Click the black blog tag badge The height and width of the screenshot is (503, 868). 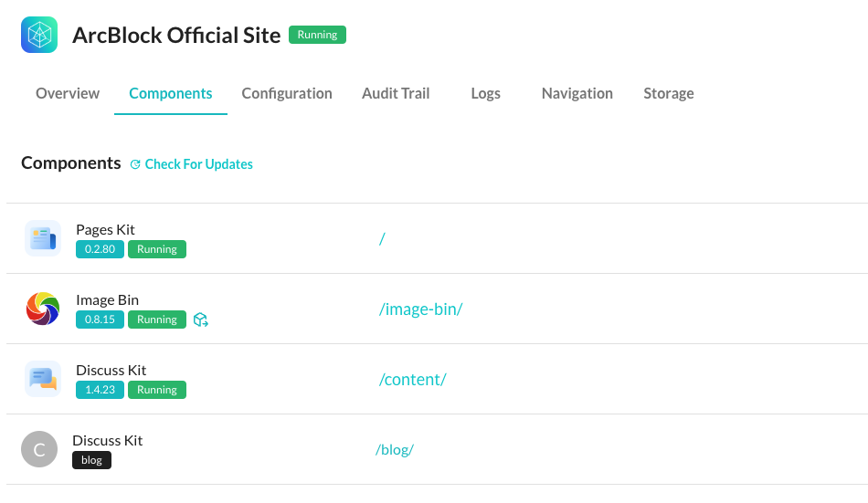(x=91, y=460)
